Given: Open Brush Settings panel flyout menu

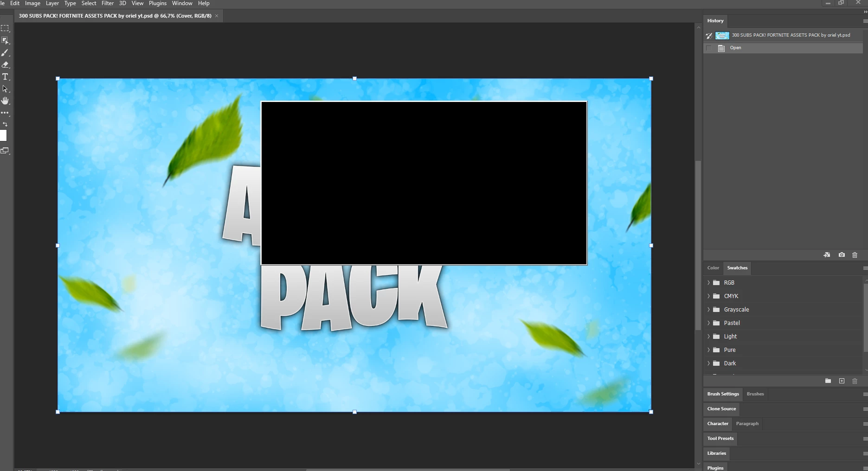Looking at the screenshot, I should click(x=865, y=394).
